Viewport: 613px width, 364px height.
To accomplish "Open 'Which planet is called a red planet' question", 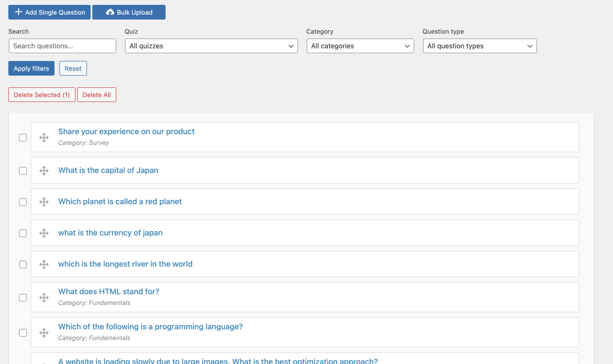I will pos(120,202).
